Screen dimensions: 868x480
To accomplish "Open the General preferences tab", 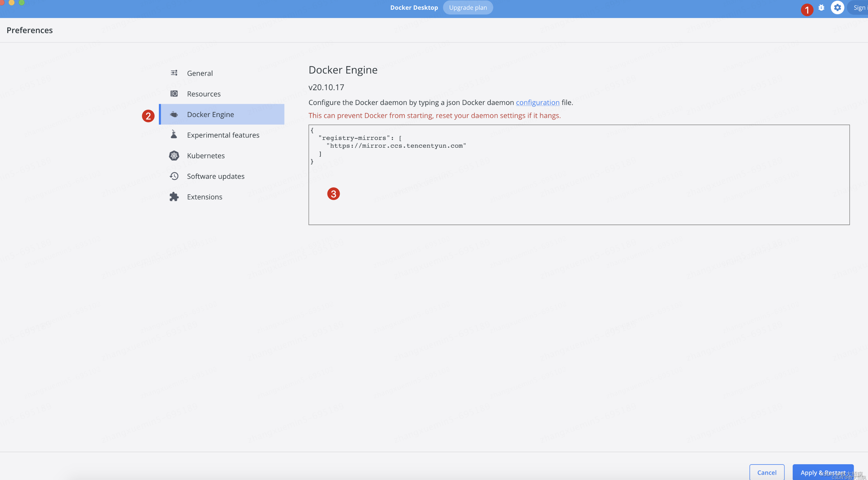I will [x=200, y=73].
